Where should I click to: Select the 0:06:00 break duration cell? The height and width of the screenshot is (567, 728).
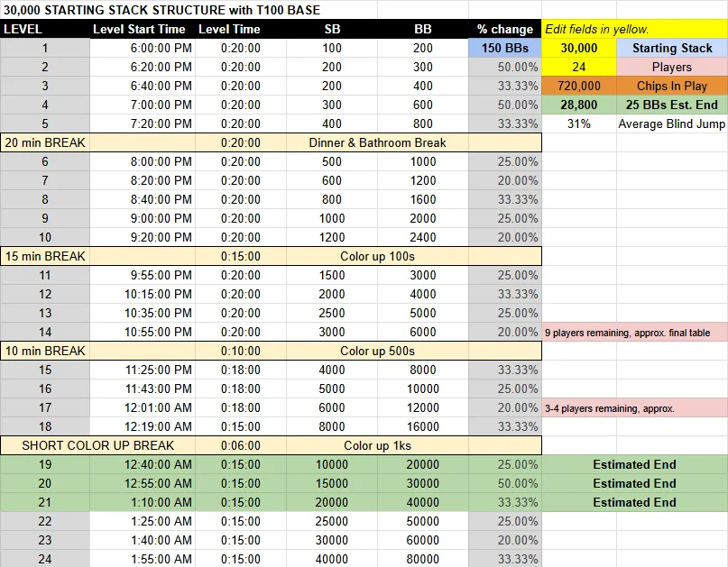click(241, 445)
